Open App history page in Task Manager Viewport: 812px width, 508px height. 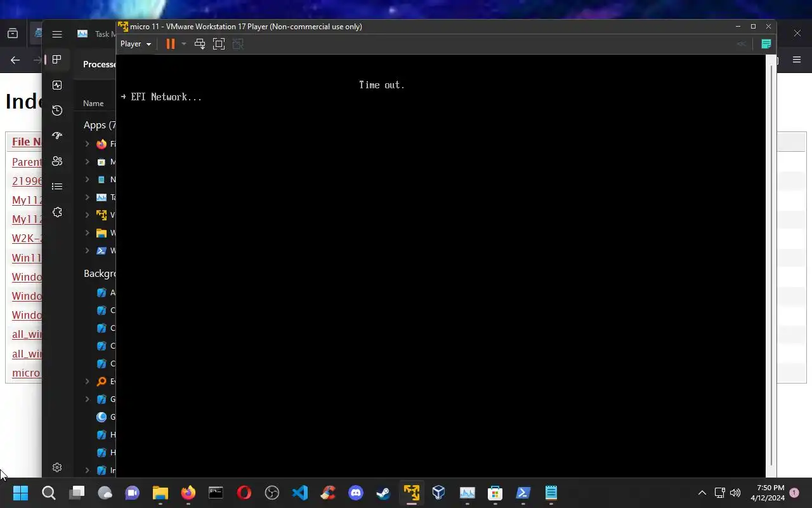[x=57, y=110]
